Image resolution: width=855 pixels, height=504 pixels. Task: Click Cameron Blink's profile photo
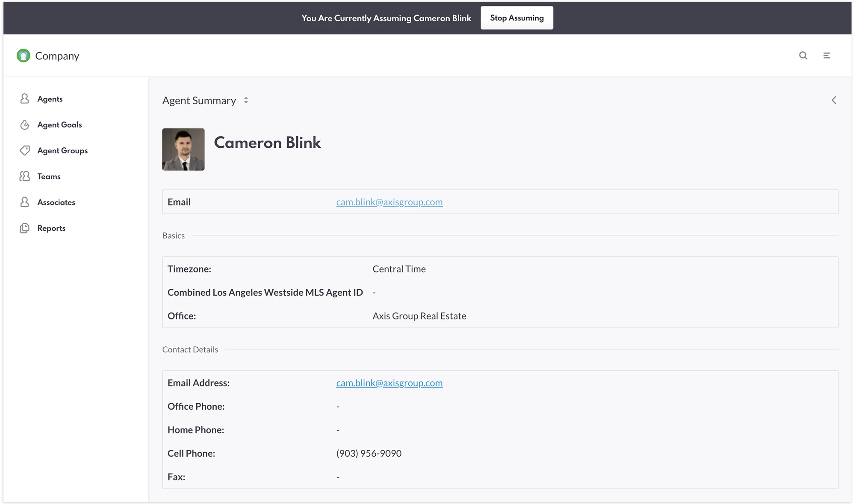pos(183,149)
